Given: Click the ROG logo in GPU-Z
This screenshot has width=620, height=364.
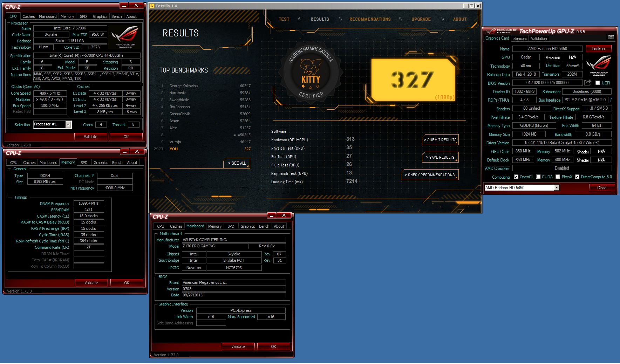Looking at the screenshot, I should point(599,66).
